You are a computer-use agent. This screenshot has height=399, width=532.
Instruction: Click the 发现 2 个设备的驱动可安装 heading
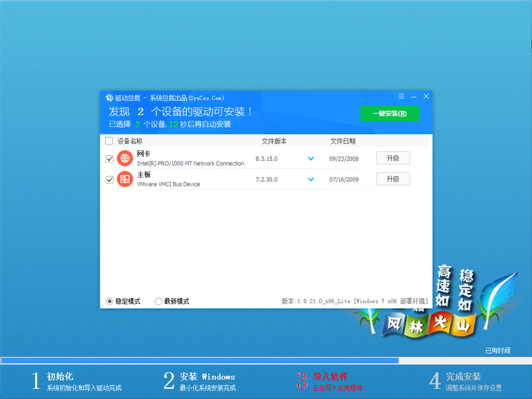click(x=180, y=111)
